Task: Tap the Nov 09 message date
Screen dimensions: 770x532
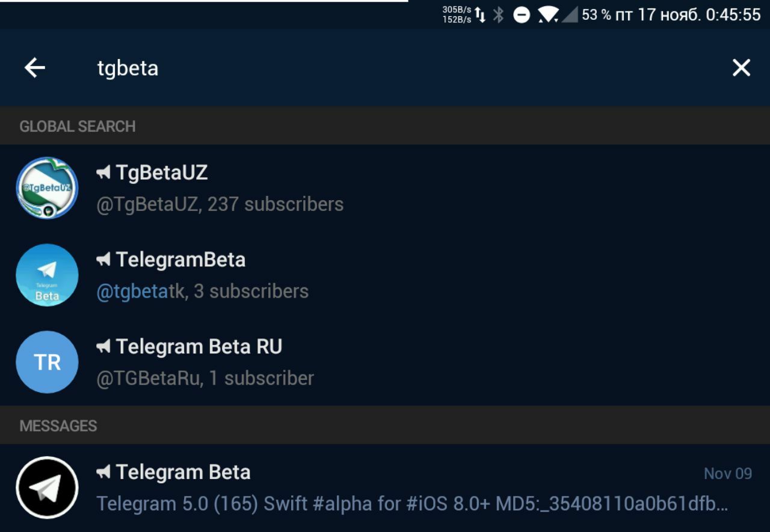Action: (727, 474)
